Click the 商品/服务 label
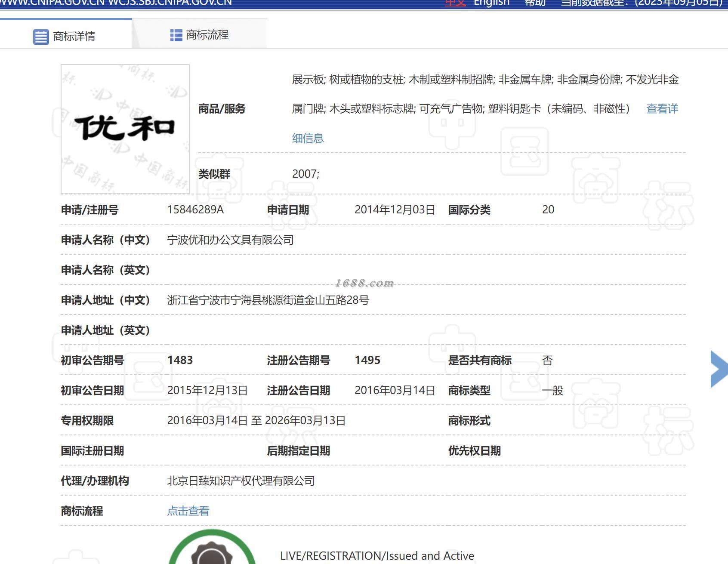This screenshot has width=728, height=564. point(222,109)
